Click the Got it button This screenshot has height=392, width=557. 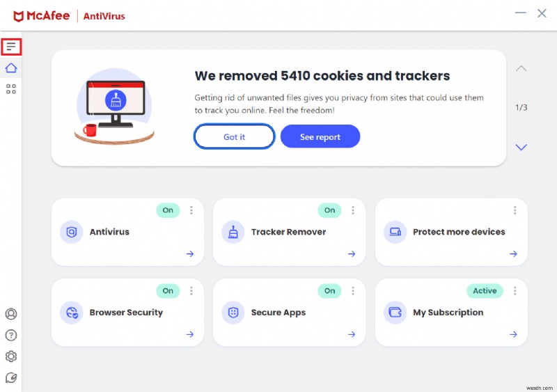(234, 136)
